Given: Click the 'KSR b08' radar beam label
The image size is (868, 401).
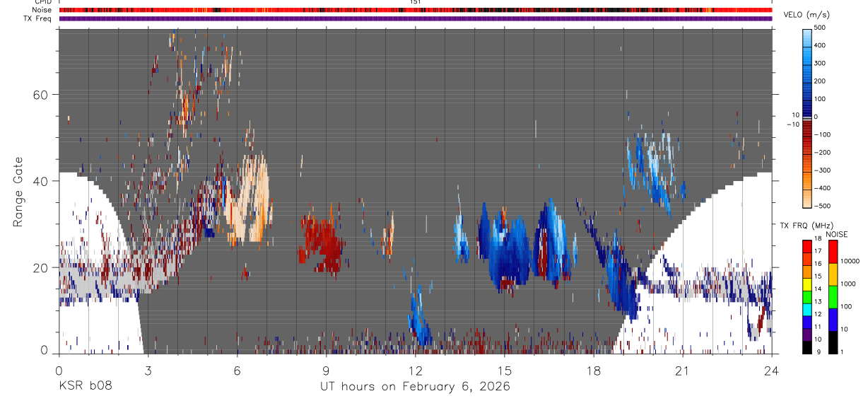Looking at the screenshot, I should (85, 386).
